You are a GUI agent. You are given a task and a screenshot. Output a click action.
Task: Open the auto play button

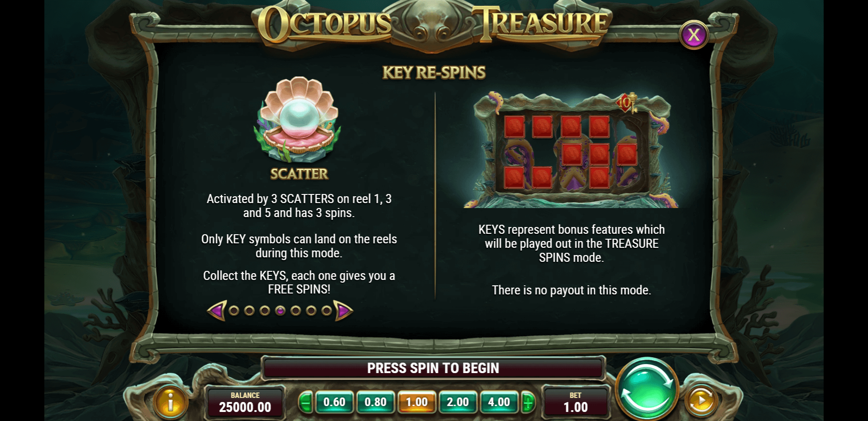(701, 401)
